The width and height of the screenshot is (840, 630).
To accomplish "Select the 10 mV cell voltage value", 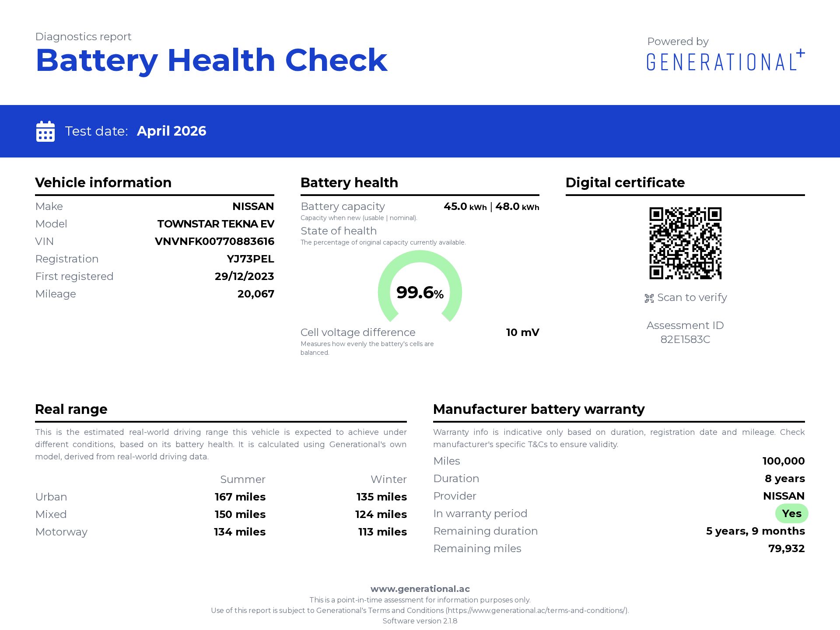I will pyautogui.click(x=522, y=332).
